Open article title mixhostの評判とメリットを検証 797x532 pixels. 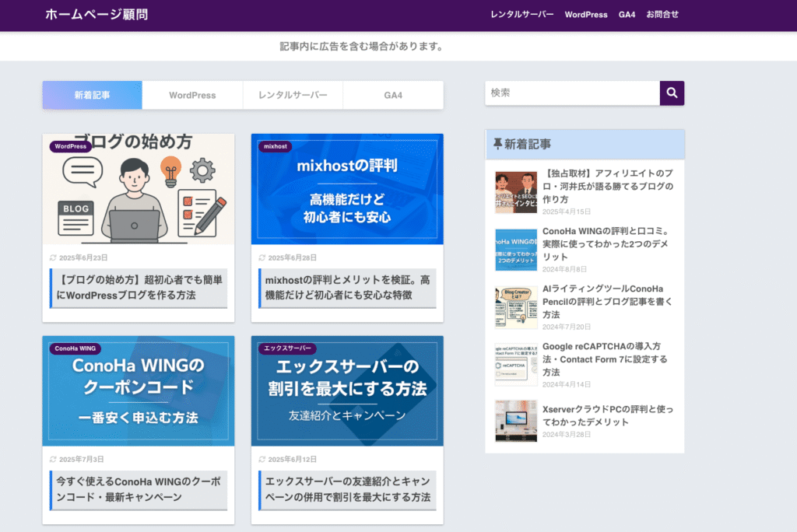[348, 288]
